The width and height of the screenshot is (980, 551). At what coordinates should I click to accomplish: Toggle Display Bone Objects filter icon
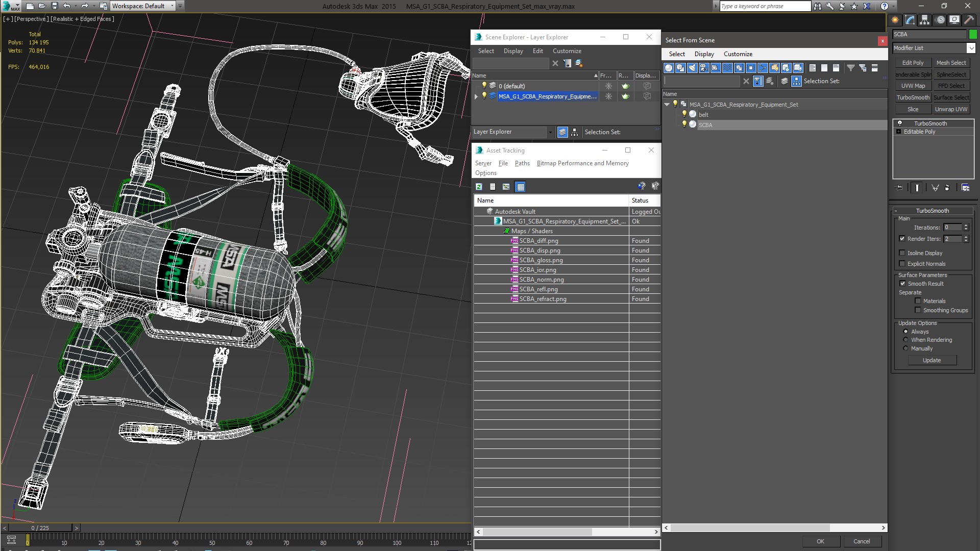pyautogui.click(x=762, y=68)
